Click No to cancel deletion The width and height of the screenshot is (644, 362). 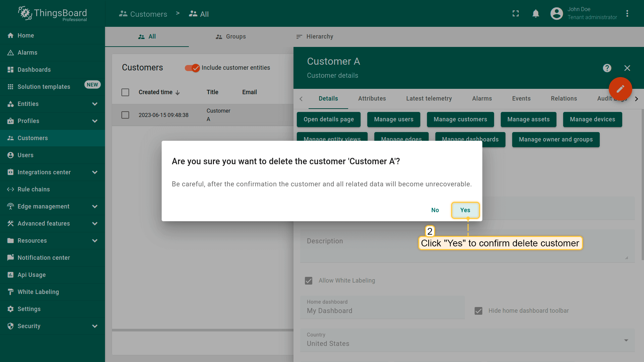point(435,210)
